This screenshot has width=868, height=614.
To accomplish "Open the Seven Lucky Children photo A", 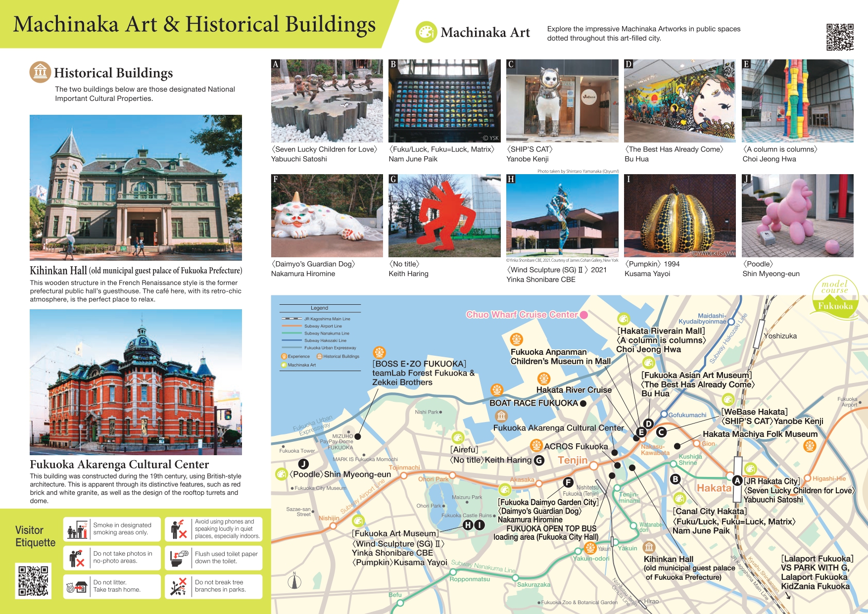I will 327,101.
